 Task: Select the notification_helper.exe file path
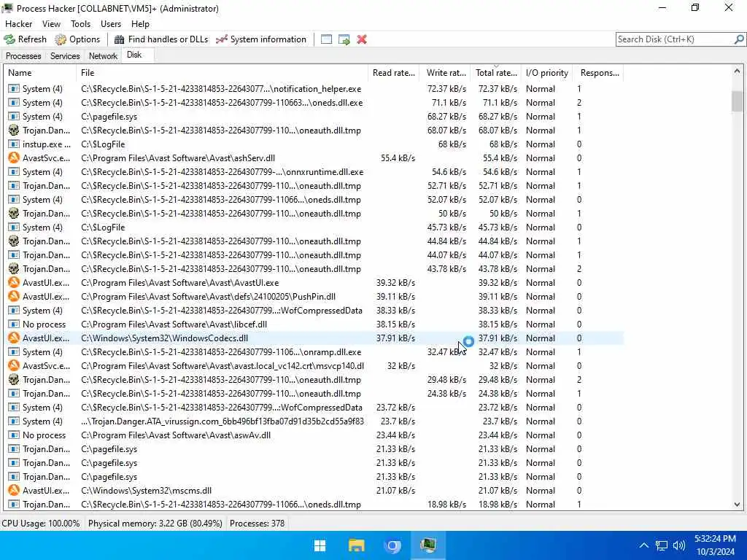coord(221,89)
